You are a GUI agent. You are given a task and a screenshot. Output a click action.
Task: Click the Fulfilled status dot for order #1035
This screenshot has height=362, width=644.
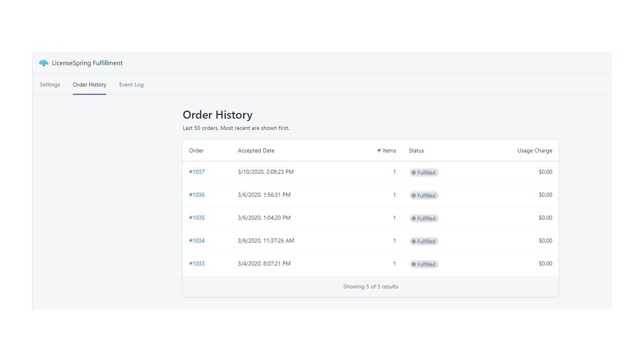(414, 218)
